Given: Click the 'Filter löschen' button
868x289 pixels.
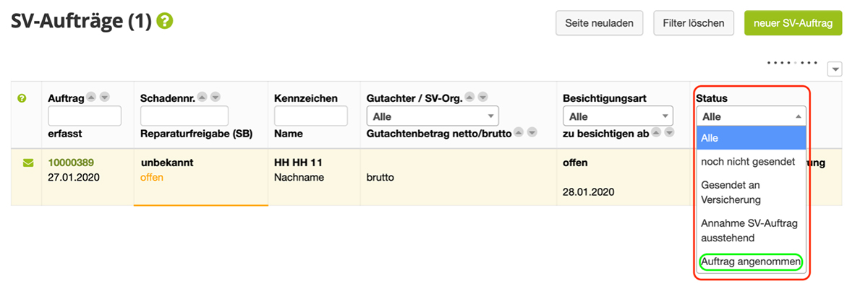Looking at the screenshot, I should coord(694,23).
